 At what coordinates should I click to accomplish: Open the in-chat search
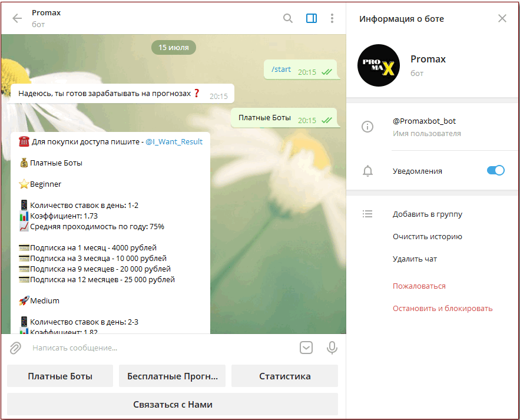(x=287, y=18)
